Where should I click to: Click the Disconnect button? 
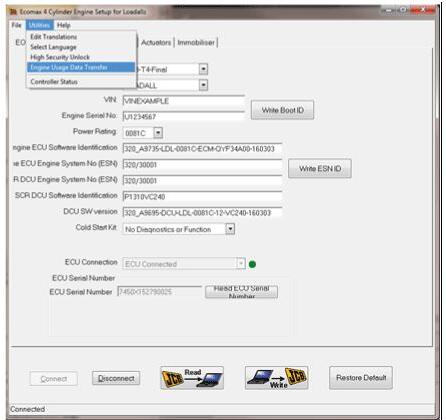pos(116,378)
